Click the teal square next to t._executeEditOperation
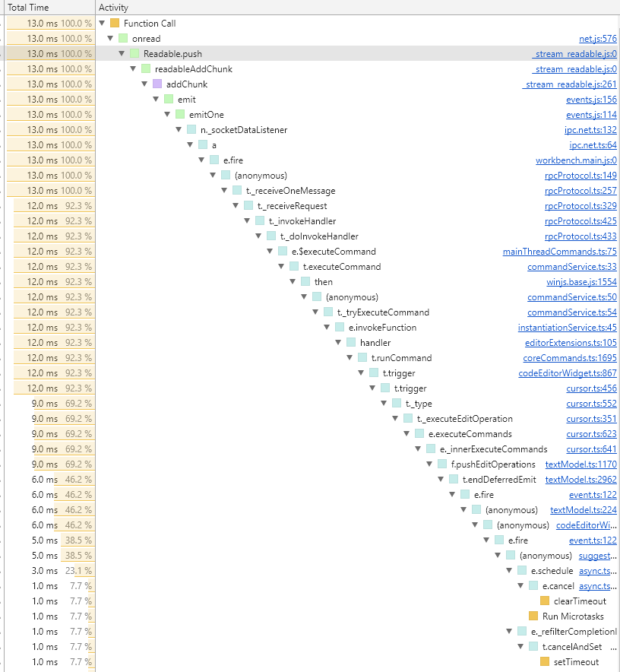 [408, 419]
